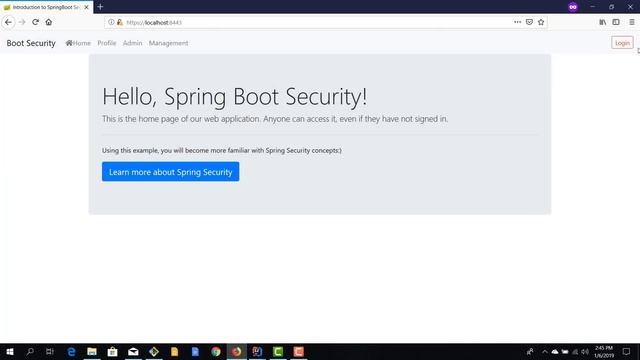This screenshot has height=360, width=640.
Task: Open the volume speaker tray icon
Action: pos(585,351)
